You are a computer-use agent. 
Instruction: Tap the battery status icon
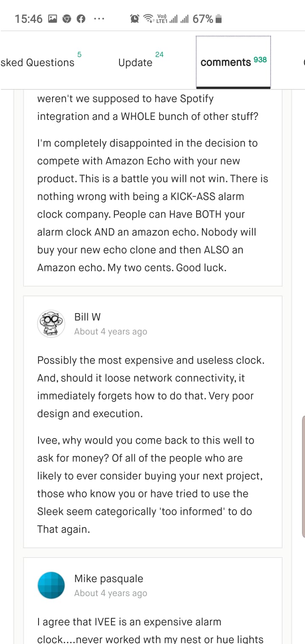click(219, 19)
